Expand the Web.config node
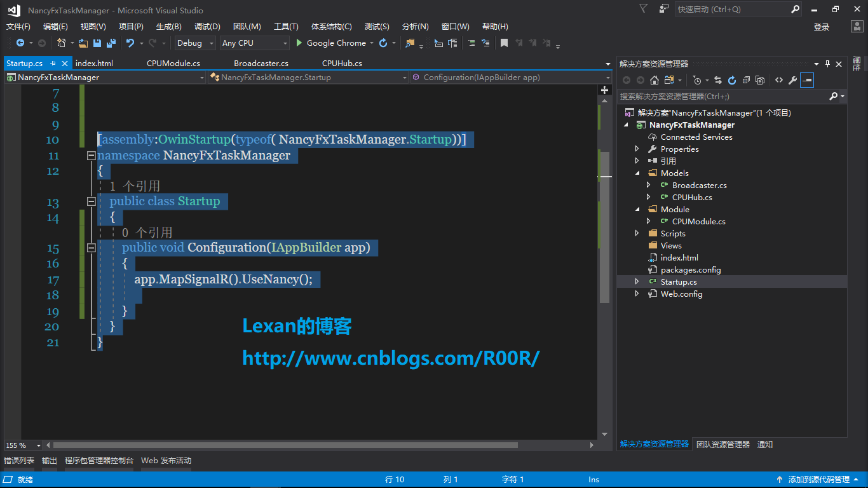Screen dimensions: 868x488 637,294
